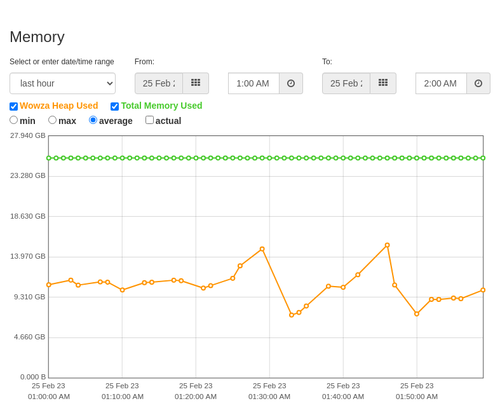Click the last orange data point at chart end
500x403 pixels.
(x=483, y=290)
